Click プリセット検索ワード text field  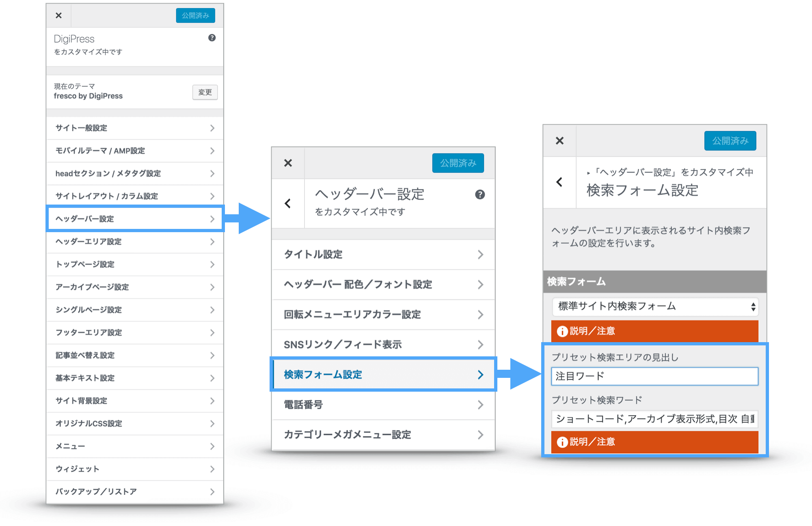click(x=654, y=419)
